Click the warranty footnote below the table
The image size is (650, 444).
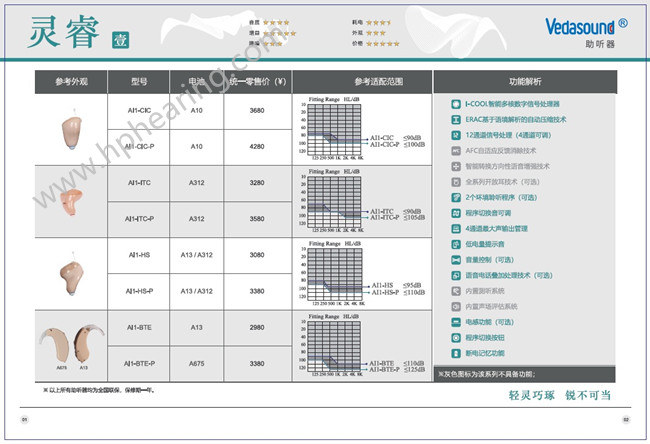coord(99,390)
